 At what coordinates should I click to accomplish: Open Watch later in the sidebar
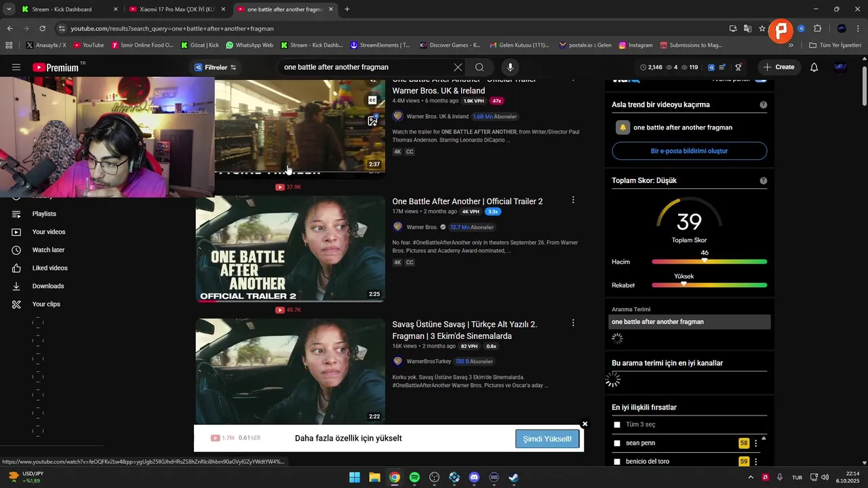[48, 250]
